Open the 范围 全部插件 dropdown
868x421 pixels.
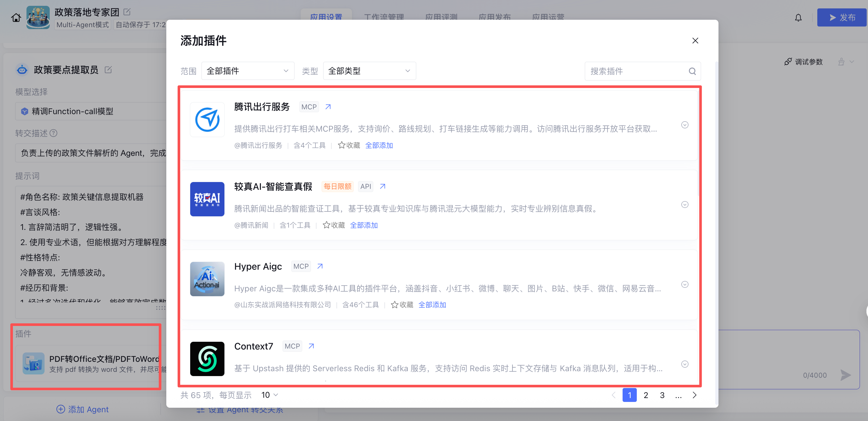(248, 71)
